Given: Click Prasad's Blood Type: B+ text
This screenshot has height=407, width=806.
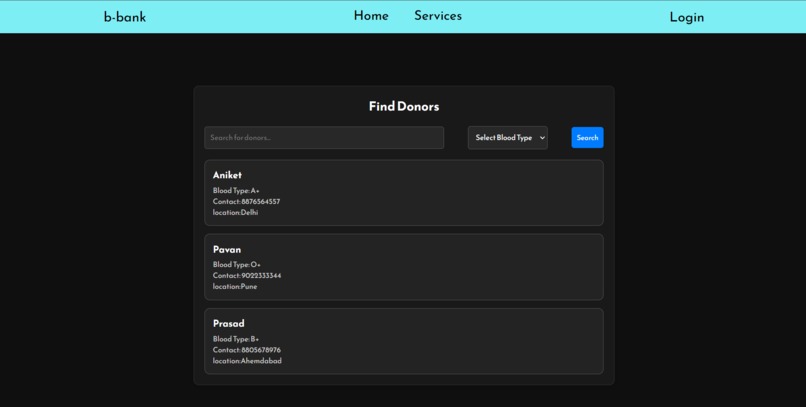Looking at the screenshot, I should [x=236, y=339].
